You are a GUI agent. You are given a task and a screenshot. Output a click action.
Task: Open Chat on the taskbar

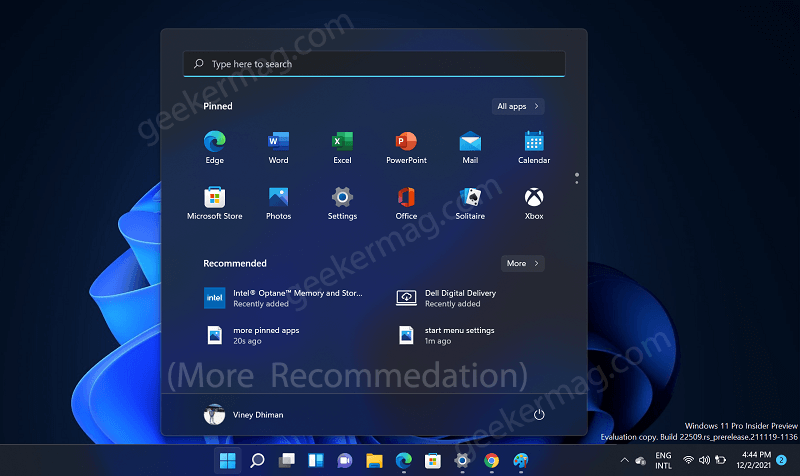(x=345, y=461)
